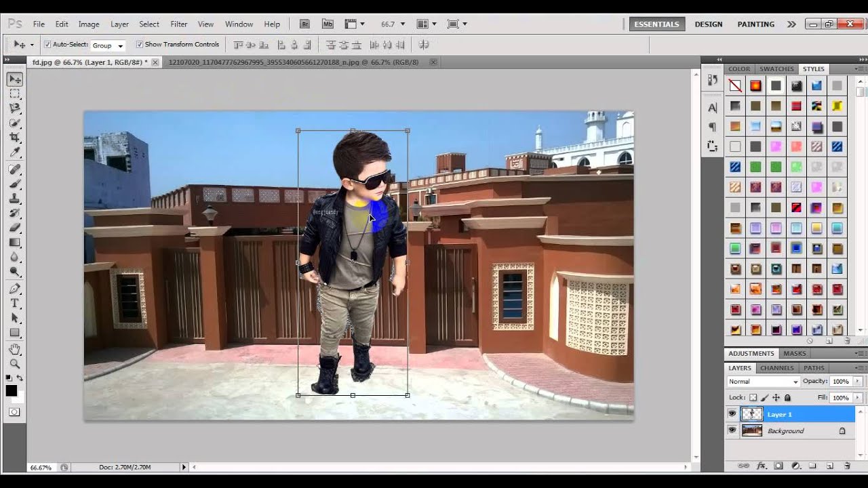Screen dimensions: 868x488
Task: Toggle Show Transform Controls checkbox
Action: coord(140,45)
